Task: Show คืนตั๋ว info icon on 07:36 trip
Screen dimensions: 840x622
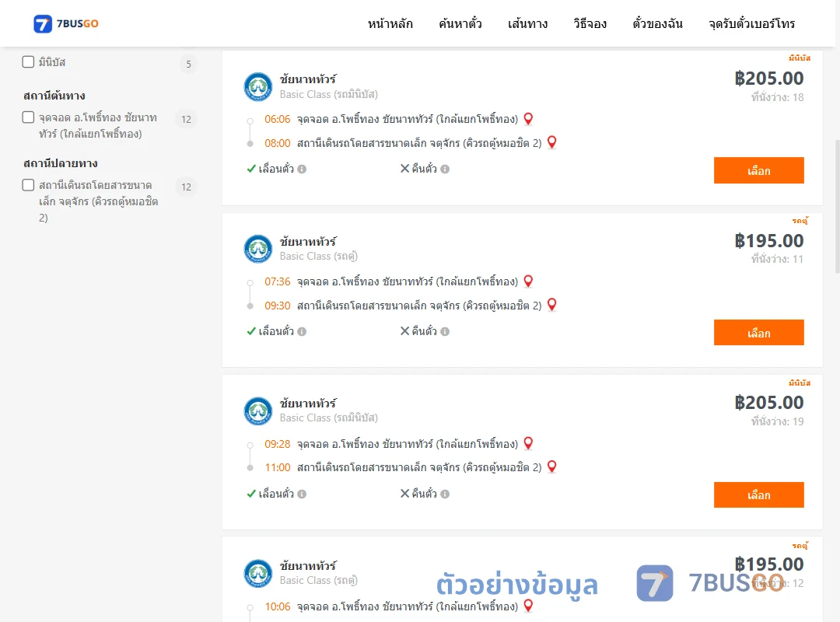Action: [x=445, y=332]
